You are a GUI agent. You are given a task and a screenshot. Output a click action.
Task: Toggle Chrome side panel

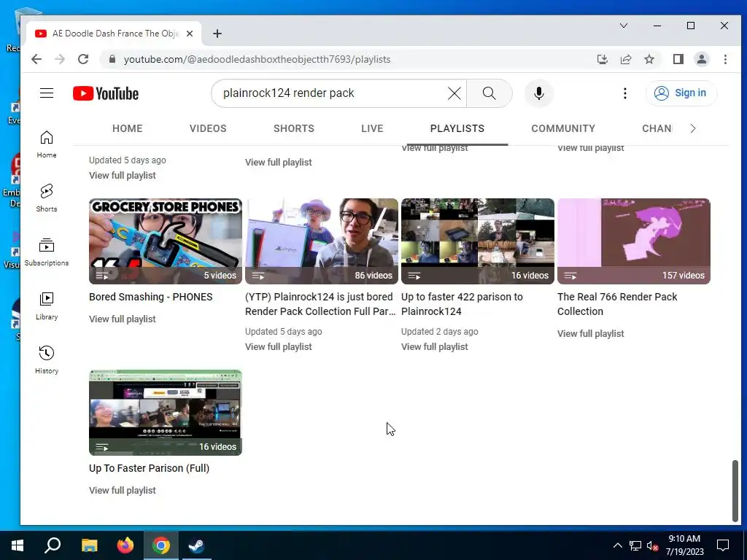pos(678,59)
